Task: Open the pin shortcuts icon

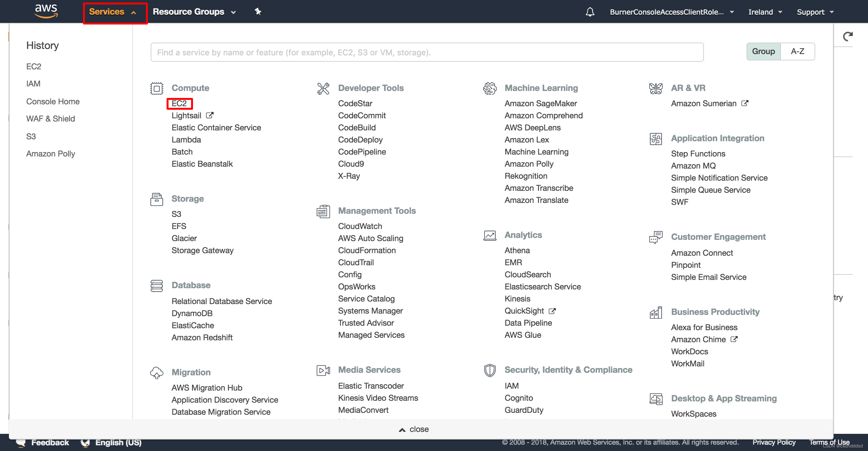Action: [x=258, y=11]
